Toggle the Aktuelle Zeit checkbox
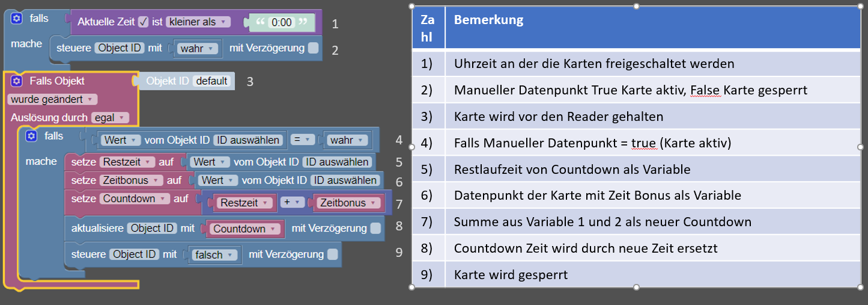868x305 pixels. point(143,22)
